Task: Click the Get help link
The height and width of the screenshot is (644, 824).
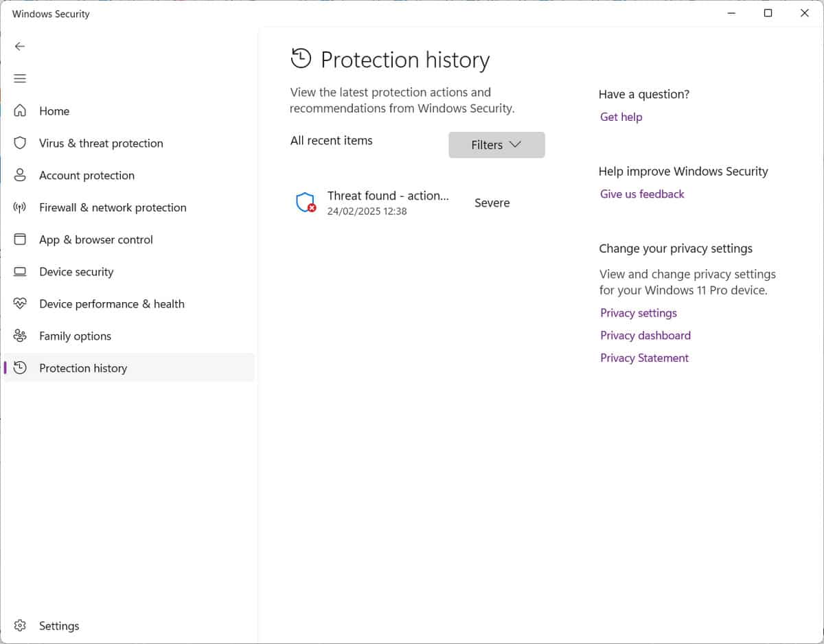Action: coord(621,117)
